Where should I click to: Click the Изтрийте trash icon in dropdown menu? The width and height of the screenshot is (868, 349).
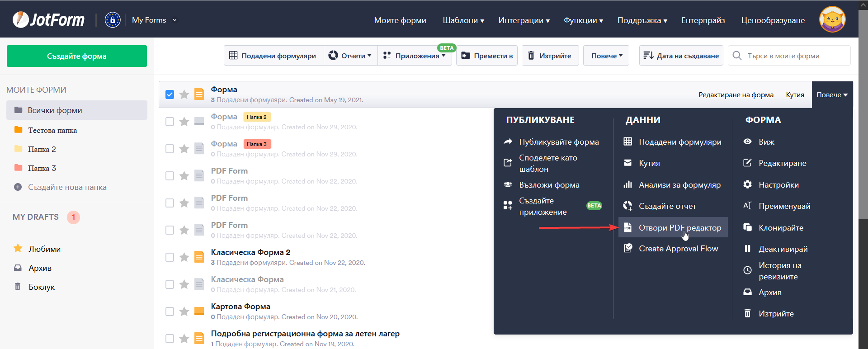748,313
